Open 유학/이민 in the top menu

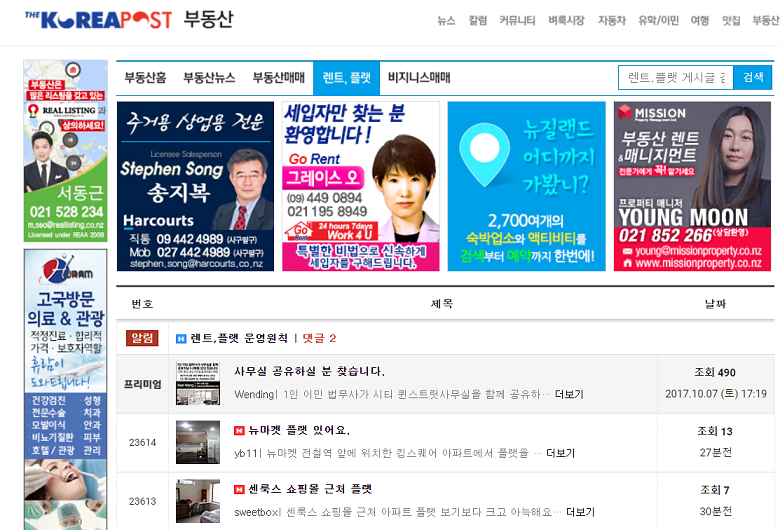[x=658, y=20]
